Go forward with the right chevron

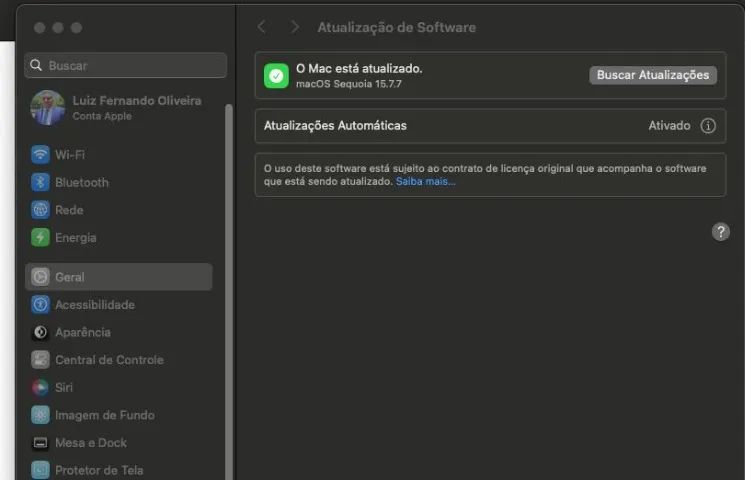(295, 27)
